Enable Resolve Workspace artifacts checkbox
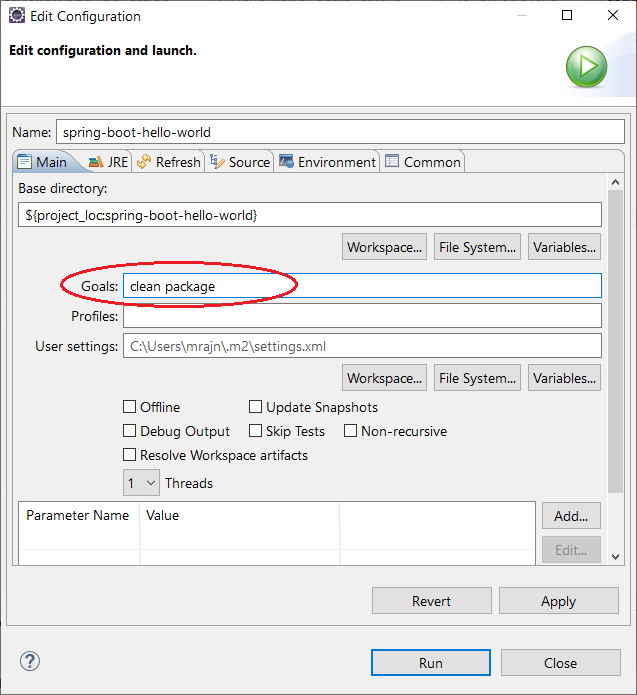 129,455
